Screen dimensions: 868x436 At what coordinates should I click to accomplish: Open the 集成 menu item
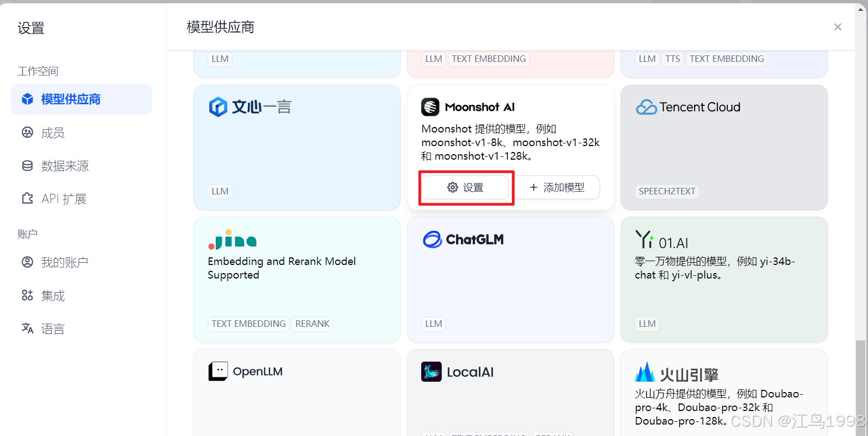click(x=82, y=295)
